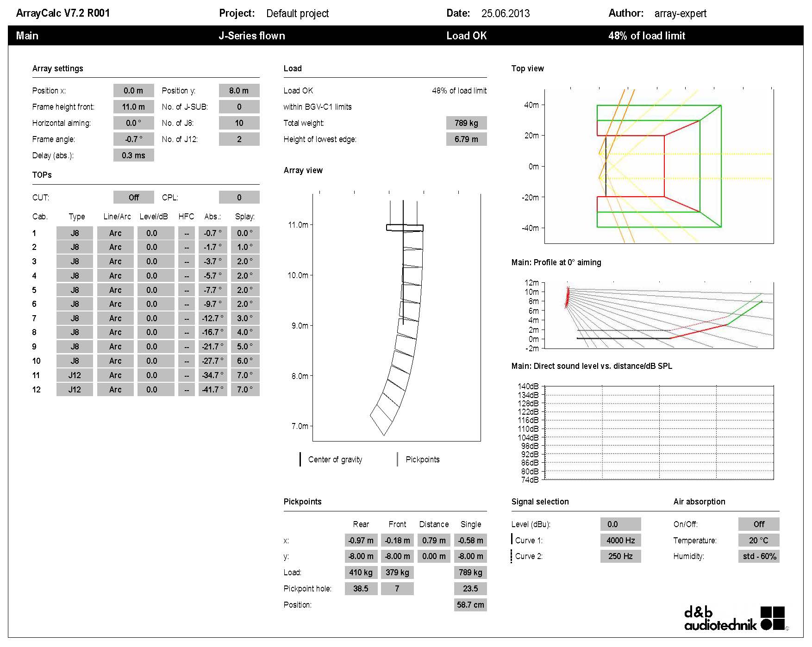Click the Curve 2 dashed line marker
The height and width of the screenshot is (647, 812).
click(x=512, y=556)
